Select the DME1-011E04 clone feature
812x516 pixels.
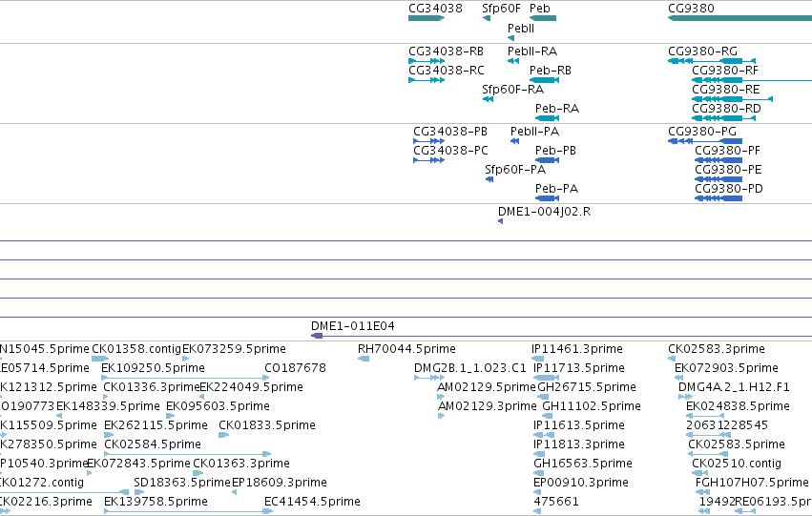561,337
